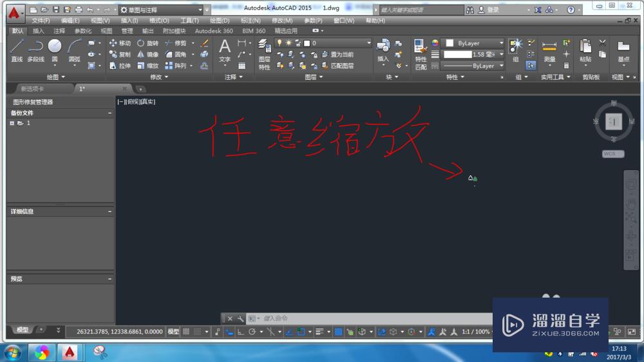Click the Group (组) tool
The image size is (644, 362).
[515, 50]
